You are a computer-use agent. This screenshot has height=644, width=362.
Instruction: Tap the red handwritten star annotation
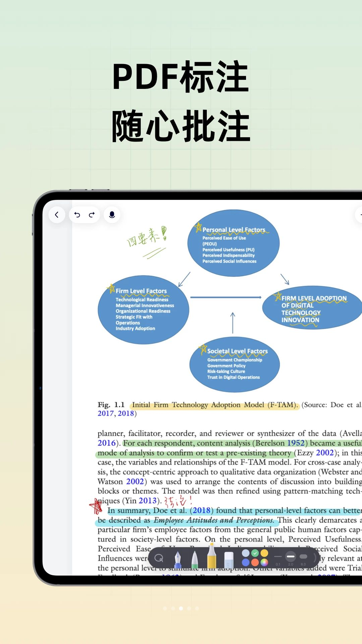pyautogui.click(x=96, y=506)
